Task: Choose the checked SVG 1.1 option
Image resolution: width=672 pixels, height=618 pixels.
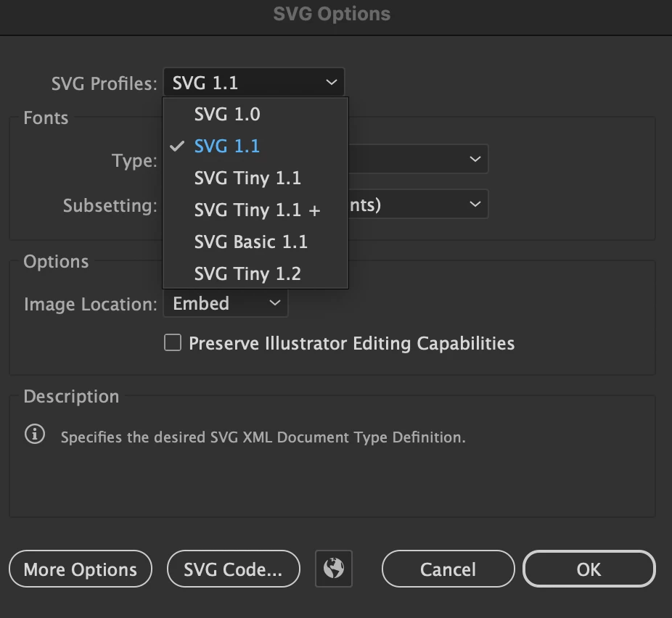Action: pos(227,147)
